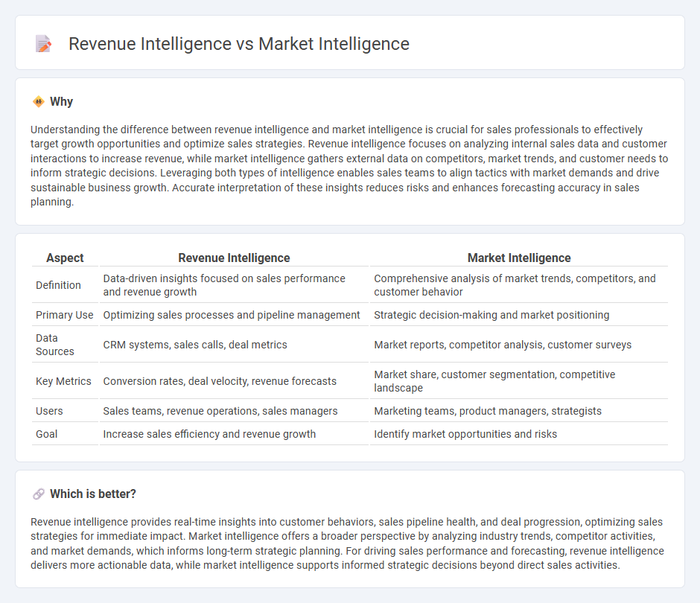Click the Market Intelligence column header
Screen dimensions: 700x603
coord(519,258)
